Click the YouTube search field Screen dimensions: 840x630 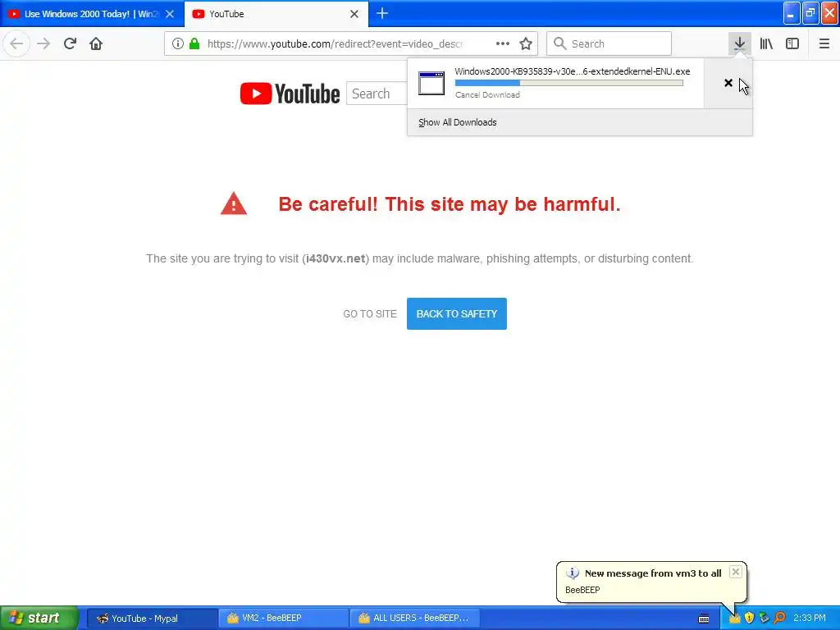point(377,94)
